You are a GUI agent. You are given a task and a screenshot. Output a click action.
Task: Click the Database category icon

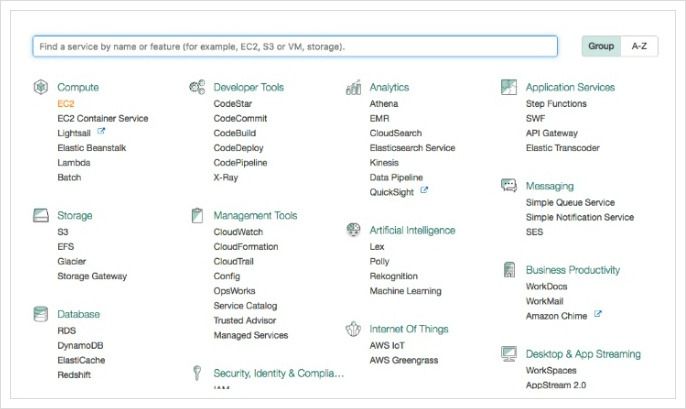(x=41, y=314)
